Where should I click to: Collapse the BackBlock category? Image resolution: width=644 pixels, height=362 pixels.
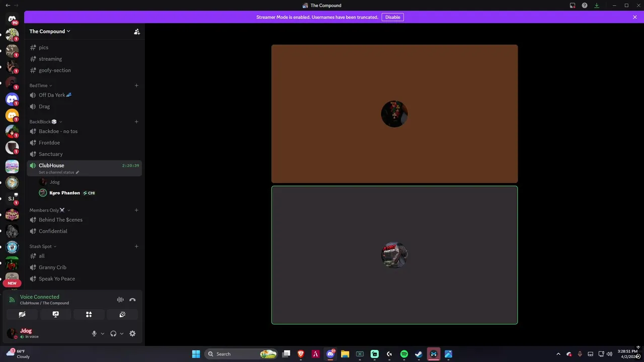point(46,122)
